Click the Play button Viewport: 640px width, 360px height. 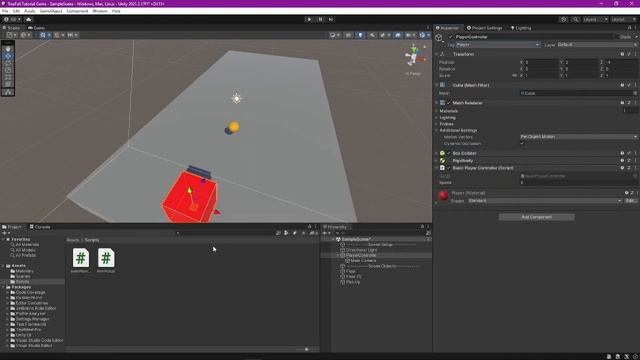tap(309, 19)
